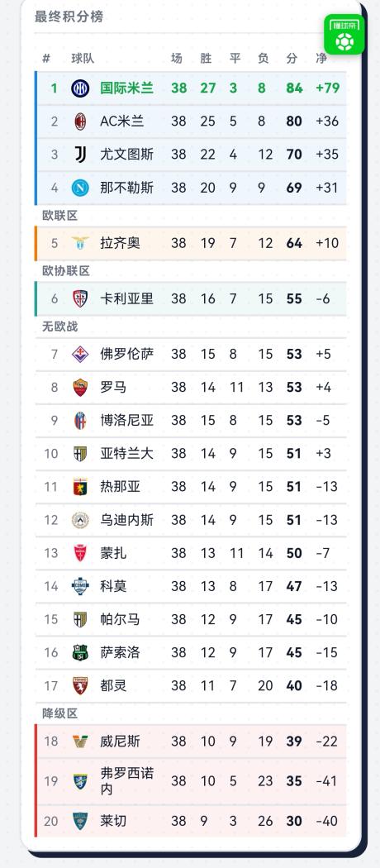Click the 佛罗伦萨 club crest
The image size is (380, 868).
[x=80, y=354]
